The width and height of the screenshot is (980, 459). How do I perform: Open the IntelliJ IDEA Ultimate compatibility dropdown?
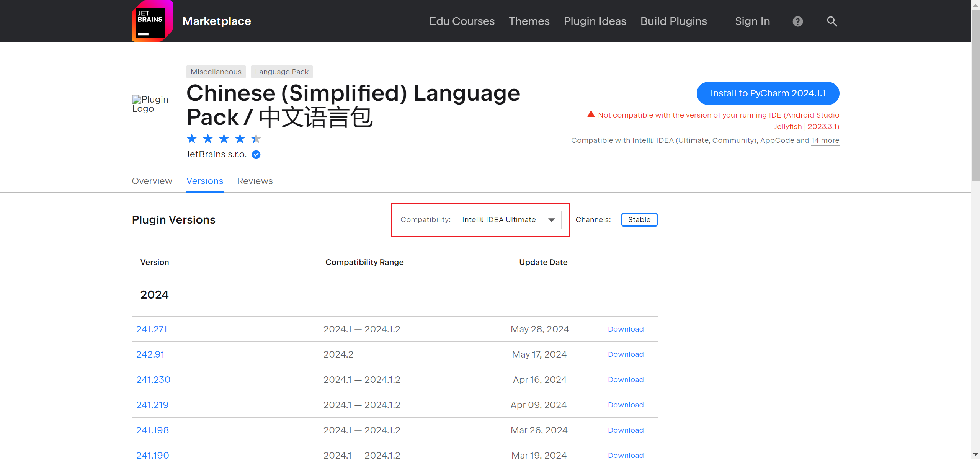click(x=501, y=220)
